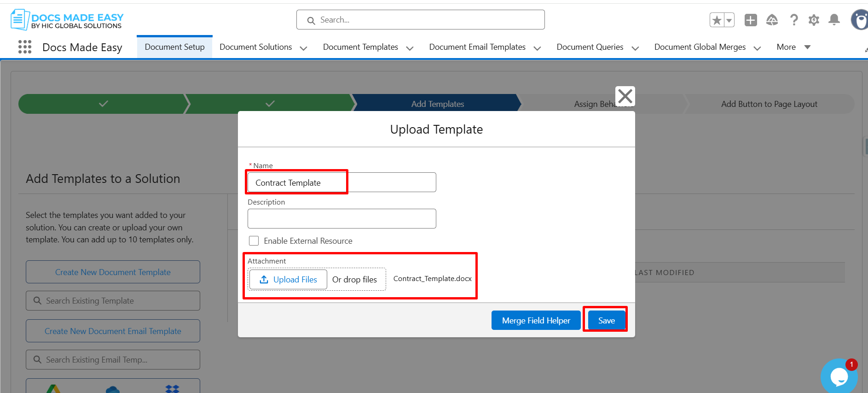This screenshot has width=868, height=393.
Task: Open the favorites list dropdown arrow
Action: [x=729, y=20]
